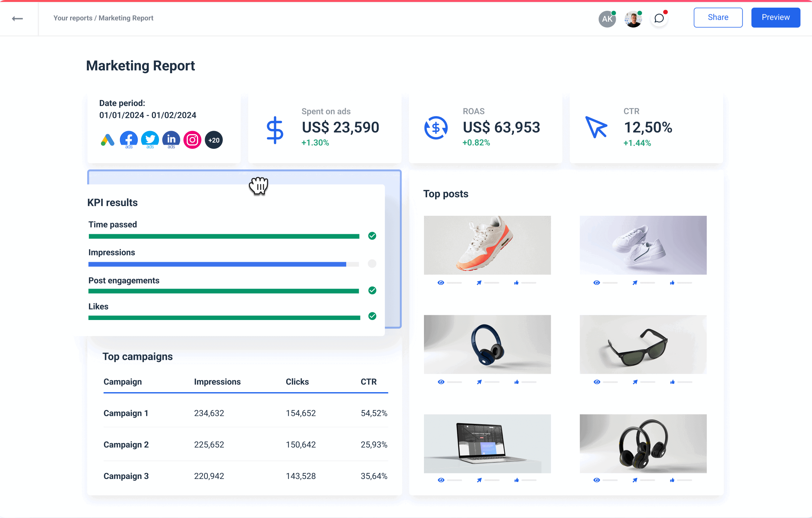The width and height of the screenshot is (812, 518).
Task: Click the cursor arrow icon on CTR card
Action: click(597, 128)
